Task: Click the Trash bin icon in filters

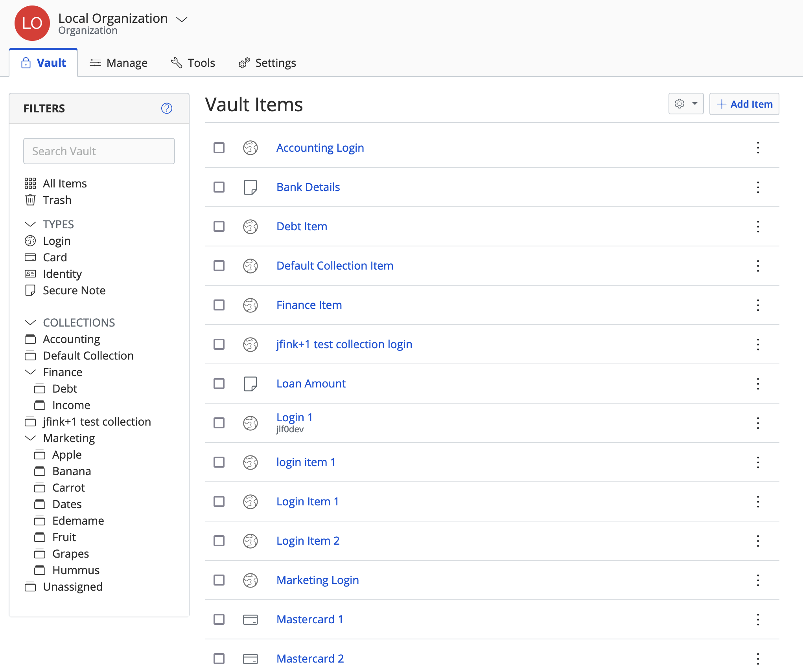Action: pyautogui.click(x=30, y=200)
